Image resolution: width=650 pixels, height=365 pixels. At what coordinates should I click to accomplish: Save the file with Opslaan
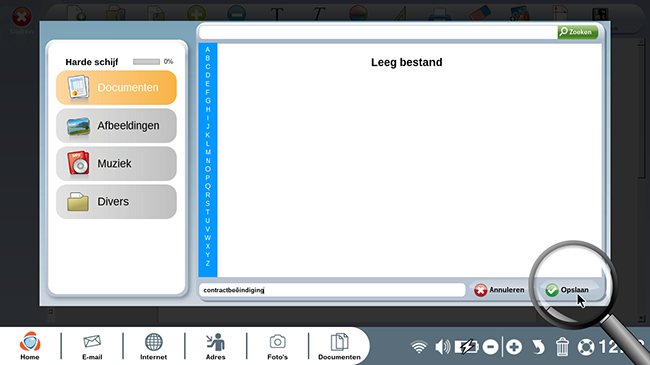567,290
